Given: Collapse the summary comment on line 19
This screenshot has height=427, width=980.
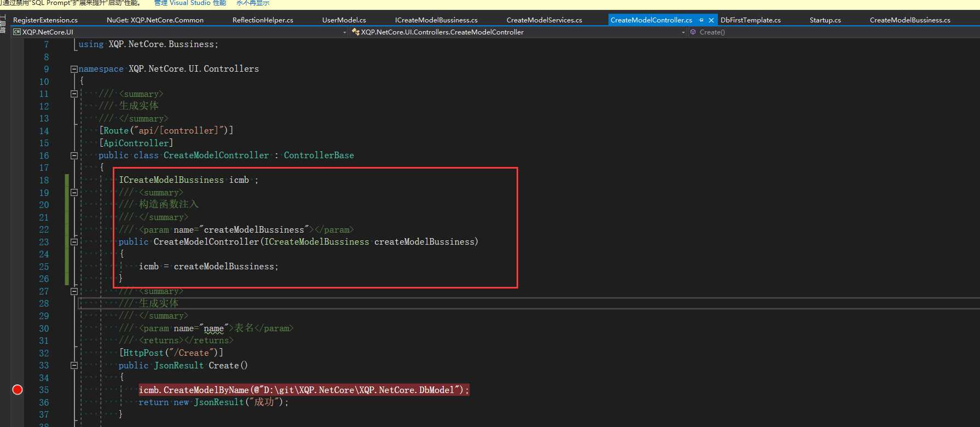Looking at the screenshot, I should pyautogui.click(x=74, y=193).
